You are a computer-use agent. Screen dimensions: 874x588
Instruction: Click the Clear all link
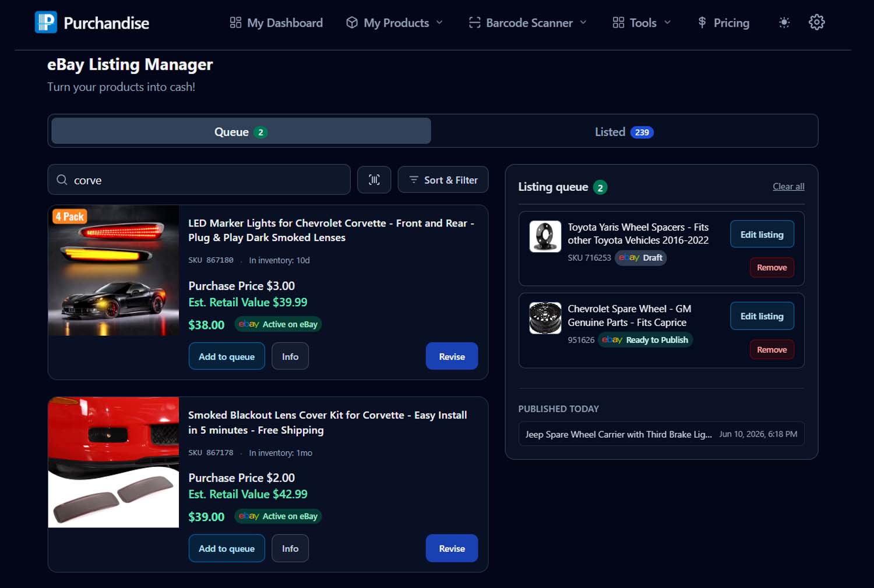788,186
